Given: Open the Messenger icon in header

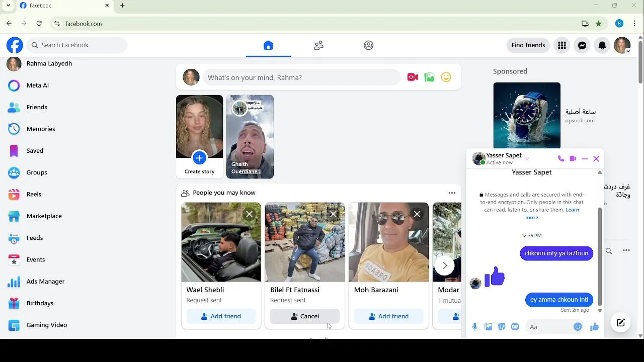Looking at the screenshot, I should [582, 45].
